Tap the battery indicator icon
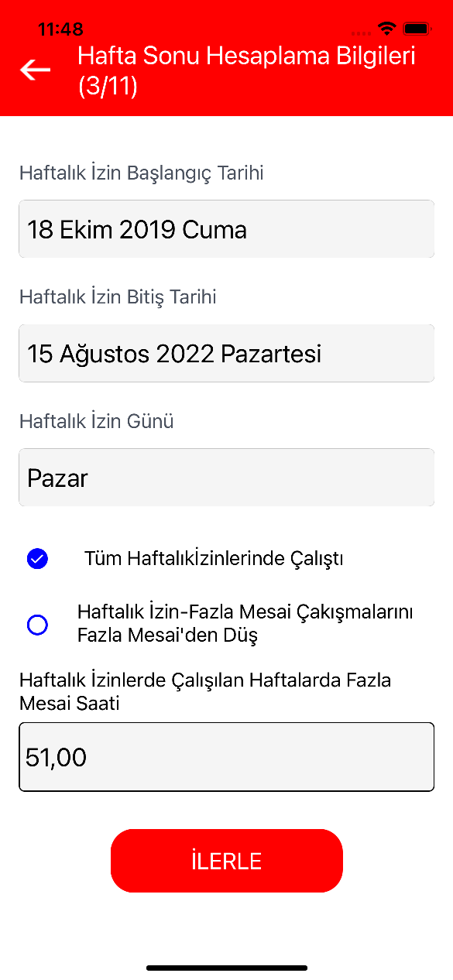The width and height of the screenshot is (453, 980). click(x=417, y=29)
